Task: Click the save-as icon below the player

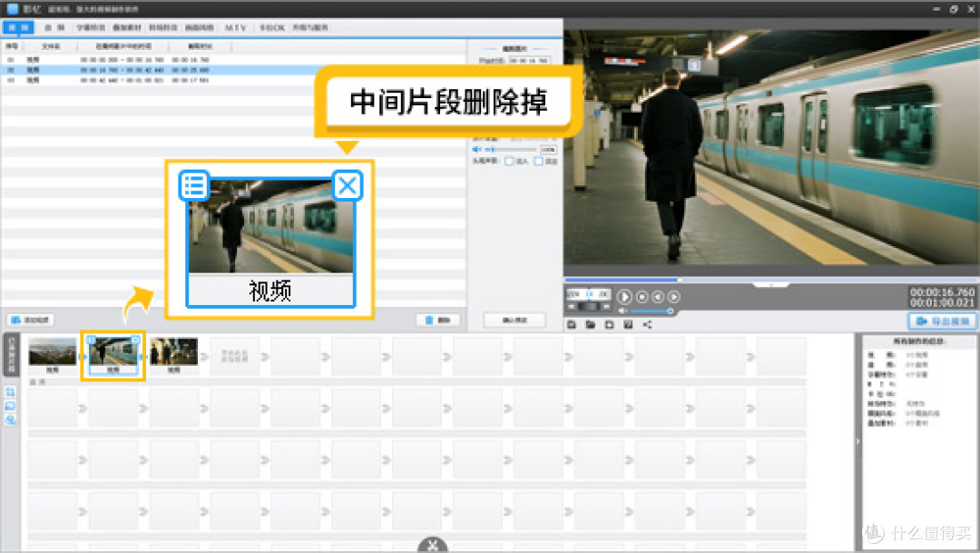Action: 628,325
